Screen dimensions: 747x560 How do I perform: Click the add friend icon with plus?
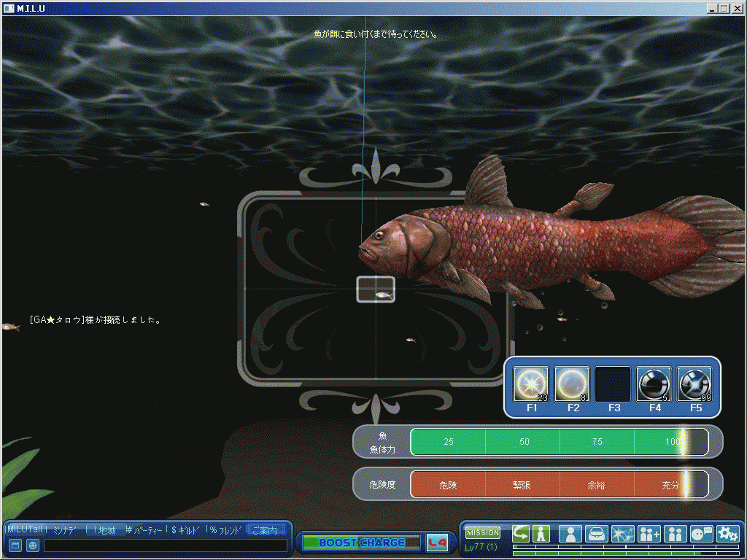[649, 534]
